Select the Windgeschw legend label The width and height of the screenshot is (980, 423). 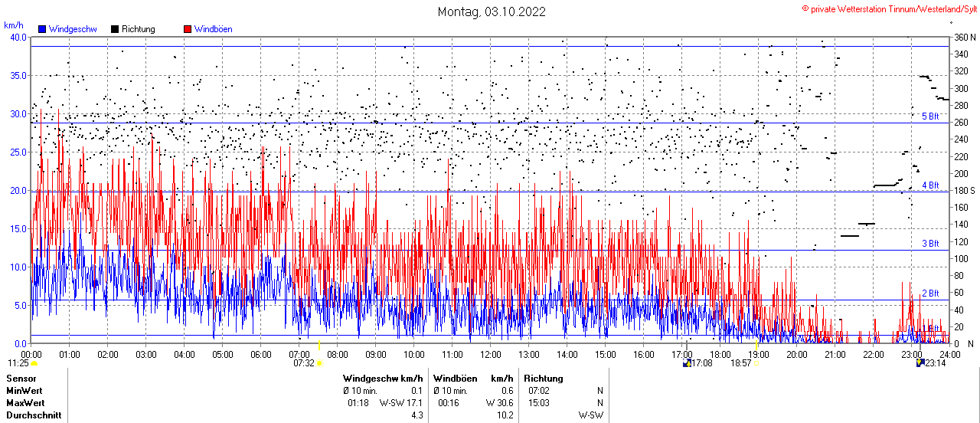tap(72, 29)
